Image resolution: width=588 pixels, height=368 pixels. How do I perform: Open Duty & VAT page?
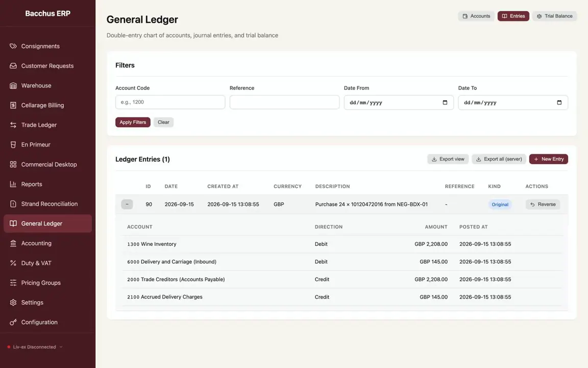tap(47, 263)
